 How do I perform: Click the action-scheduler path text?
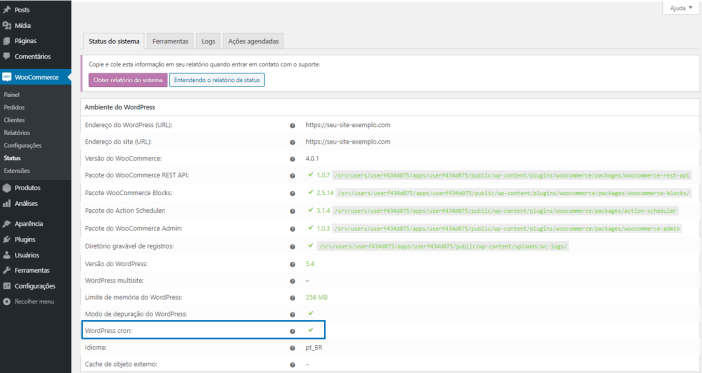[505, 210]
